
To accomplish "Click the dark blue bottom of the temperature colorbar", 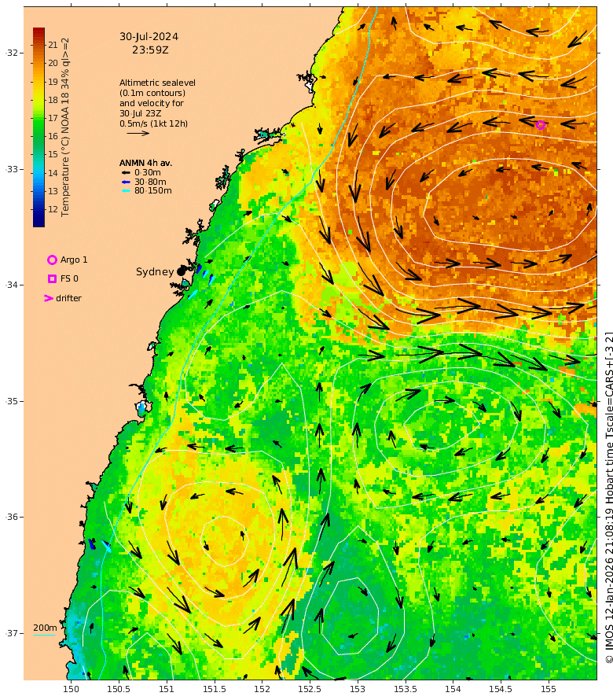I will coord(39,223).
